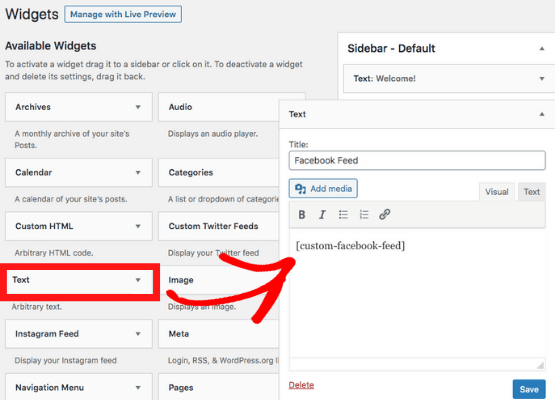
Task: Insert a numbered list
Action: (x=364, y=215)
